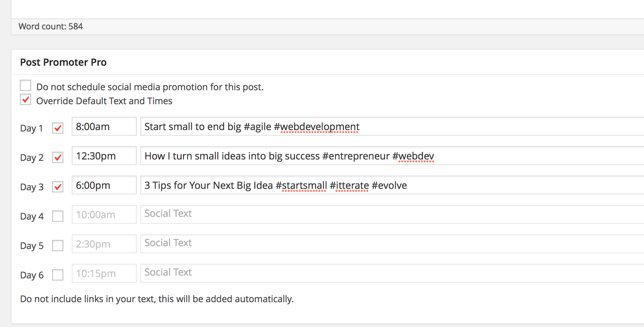Check 'Do not schedule social media promotion' box
Image resolution: width=644 pixels, height=327 pixels.
pyautogui.click(x=26, y=86)
